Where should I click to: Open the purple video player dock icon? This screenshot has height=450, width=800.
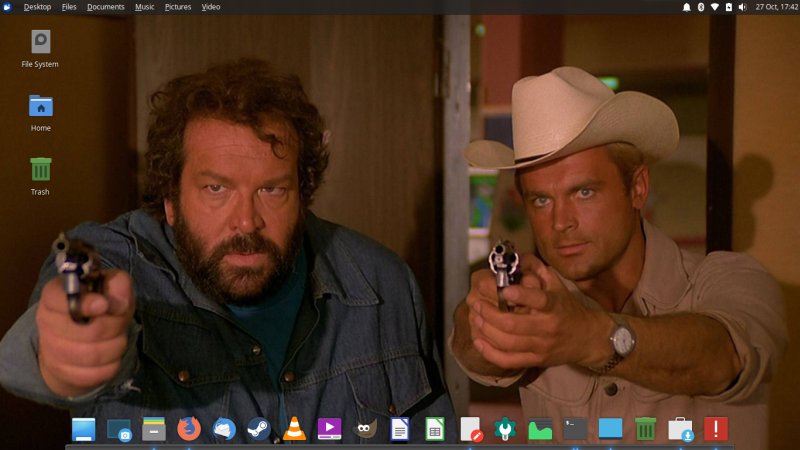coord(329,429)
